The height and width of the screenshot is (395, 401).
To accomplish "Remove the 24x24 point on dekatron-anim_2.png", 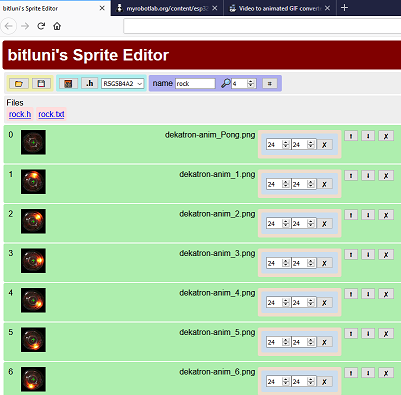I will point(324,224).
